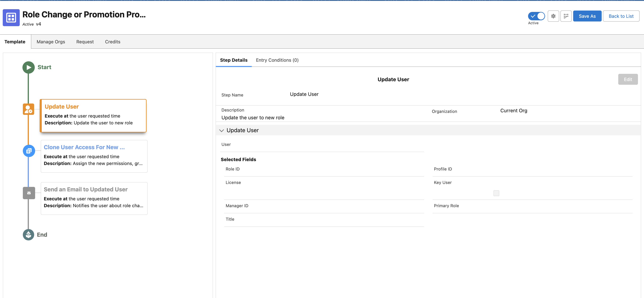Switch to the Manage Orgs tab

coord(51,42)
